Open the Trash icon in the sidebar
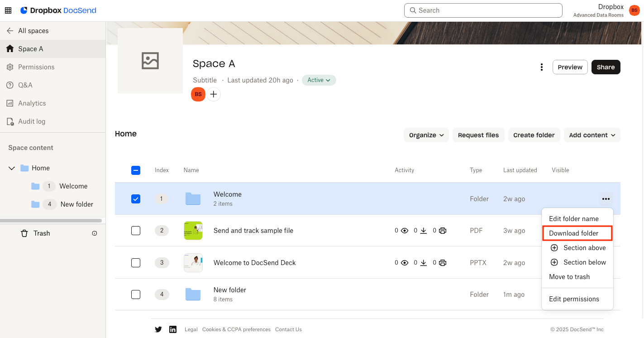 click(24, 233)
